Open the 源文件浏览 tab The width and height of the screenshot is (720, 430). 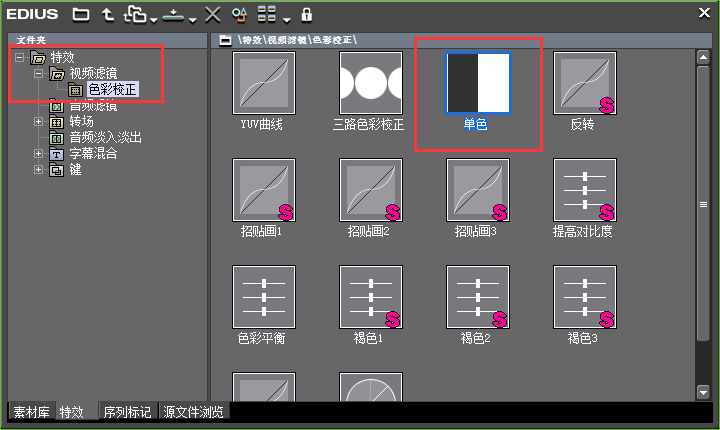193,412
